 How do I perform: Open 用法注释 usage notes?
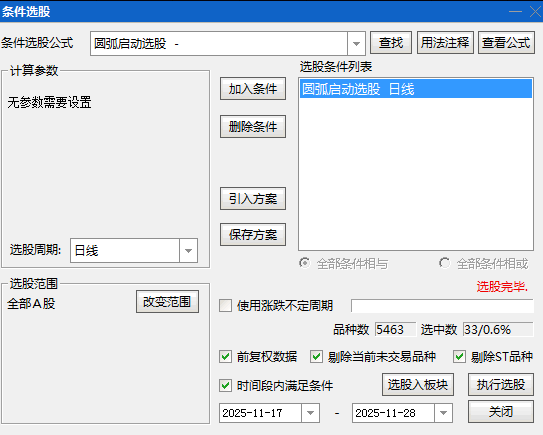pyautogui.click(x=445, y=43)
